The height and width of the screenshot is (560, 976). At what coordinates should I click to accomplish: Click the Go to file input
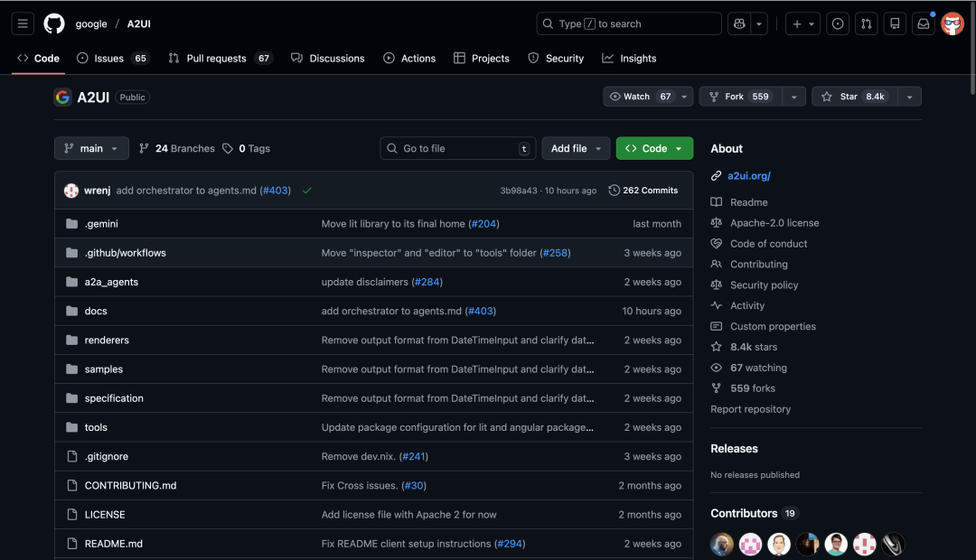458,148
